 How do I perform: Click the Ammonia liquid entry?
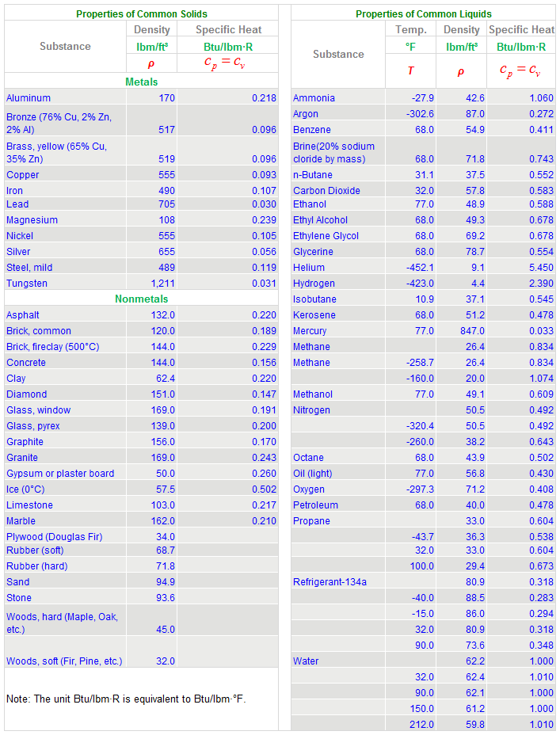point(314,98)
